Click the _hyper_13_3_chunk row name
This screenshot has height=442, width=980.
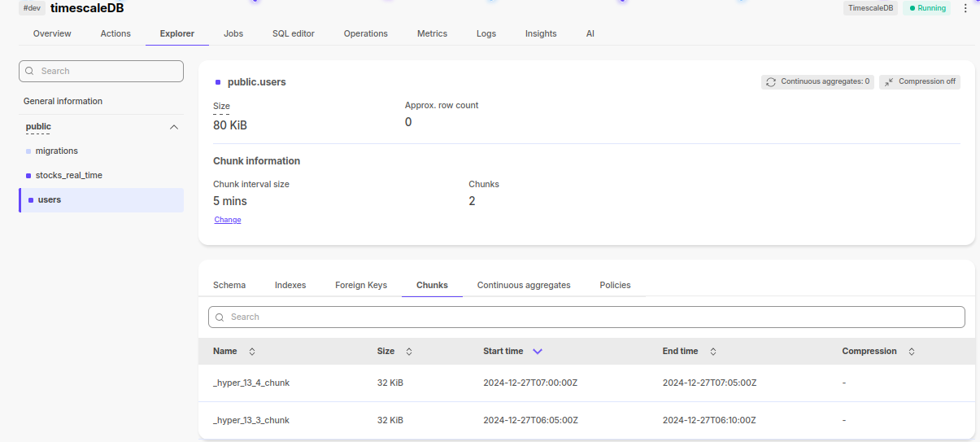point(251,421)
